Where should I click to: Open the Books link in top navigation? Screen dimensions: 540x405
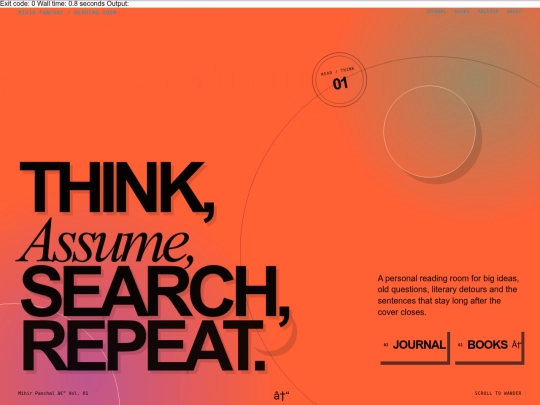click(x=462, y=12)
